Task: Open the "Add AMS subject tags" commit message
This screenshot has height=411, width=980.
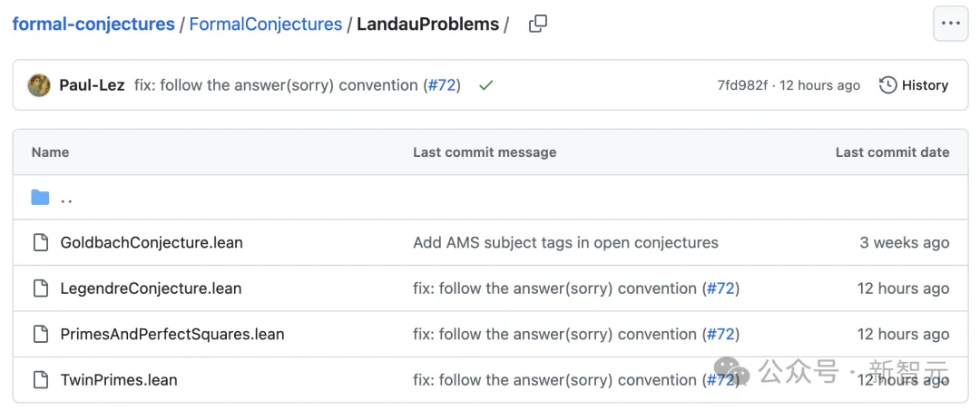Action: click(x=565, y=243)
